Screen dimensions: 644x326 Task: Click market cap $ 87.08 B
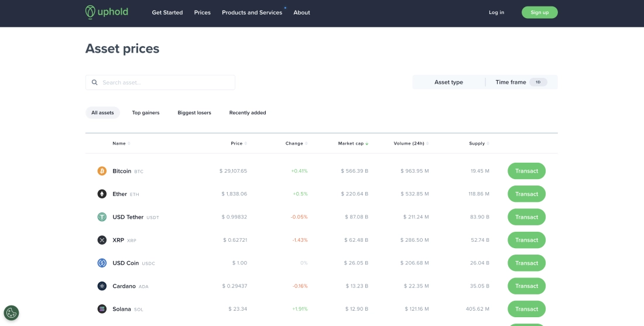pyautogui.click(x=357, y=217)
